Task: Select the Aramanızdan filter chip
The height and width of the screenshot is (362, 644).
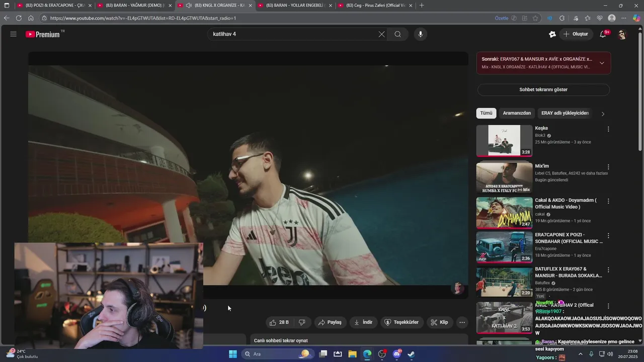Action: coord(517,113)
